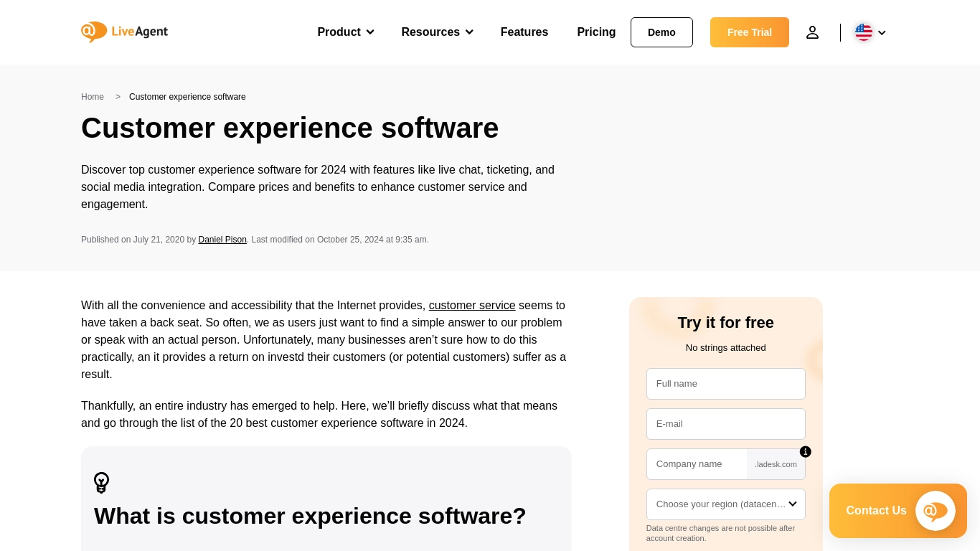Click the Demo button
Viewport: 980px width, 551px height.
[x=661, y=32]
